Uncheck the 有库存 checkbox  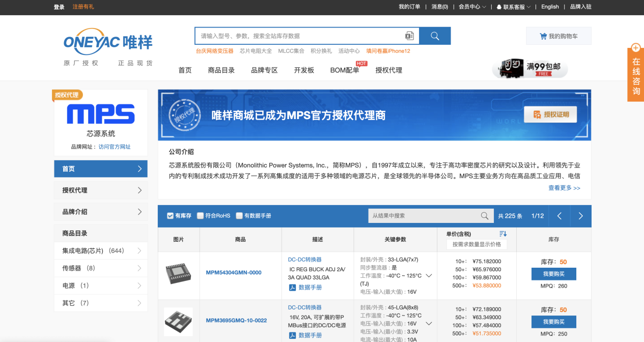[171, 216]
